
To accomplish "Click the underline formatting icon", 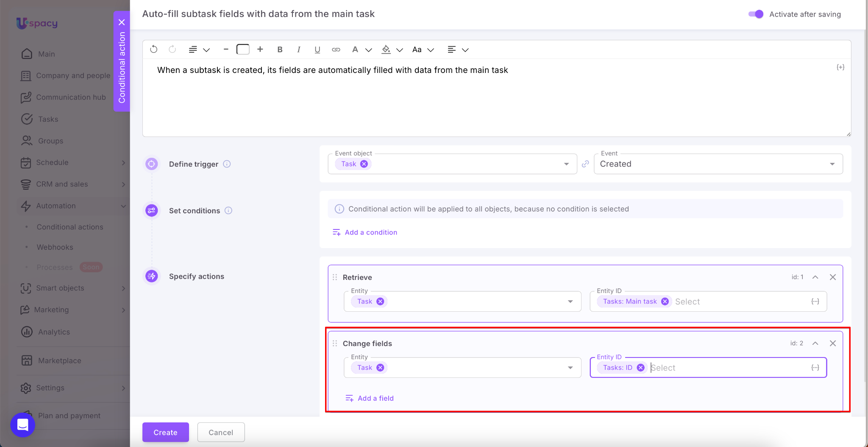I will pos(317,50).
